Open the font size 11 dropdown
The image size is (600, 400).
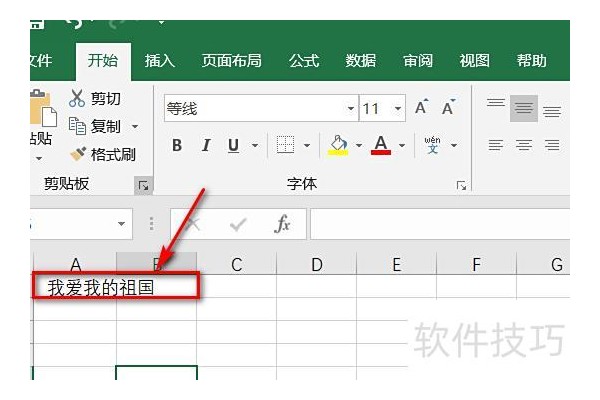tap(398, 108)
